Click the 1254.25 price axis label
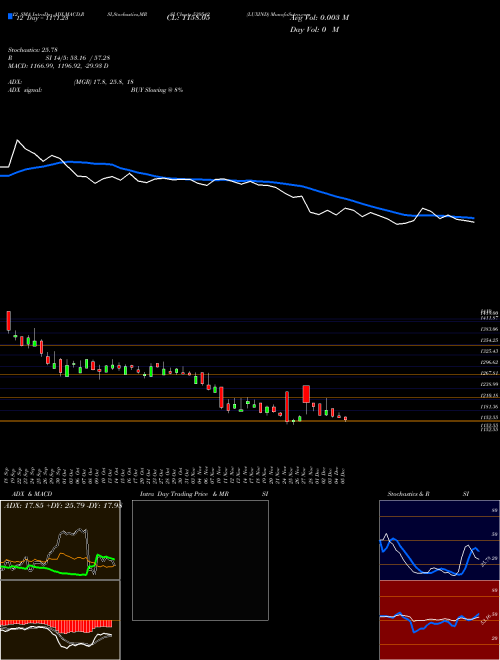Screen dimensions: 500x660 489,340
